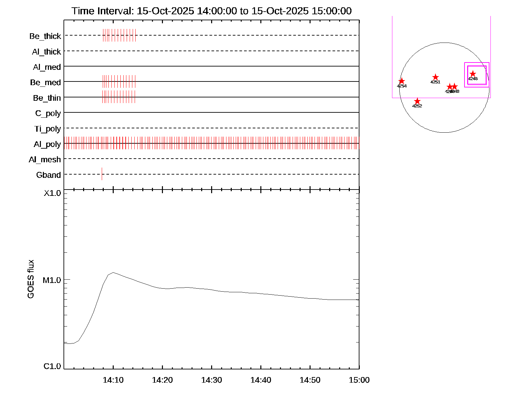532x399 pixels.
Task: Click the Be_thick filter label
Action: point(45,36)
